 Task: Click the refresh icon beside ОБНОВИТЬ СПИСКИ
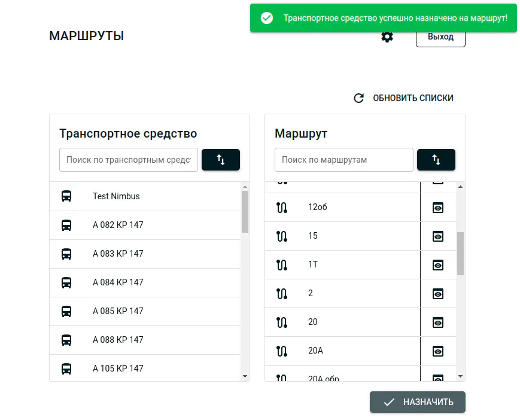click(359, 98)
